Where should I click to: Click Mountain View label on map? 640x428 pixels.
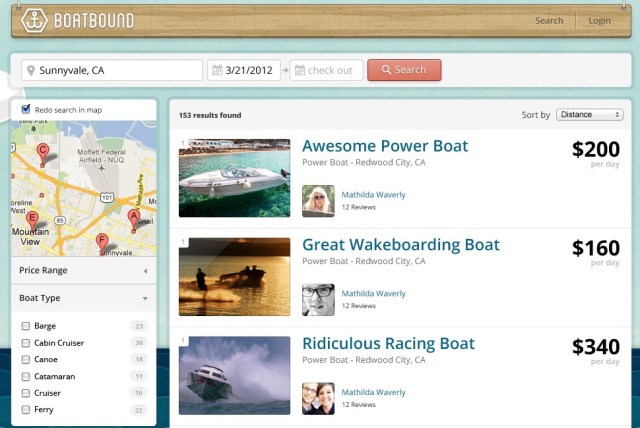pos(30,237)
